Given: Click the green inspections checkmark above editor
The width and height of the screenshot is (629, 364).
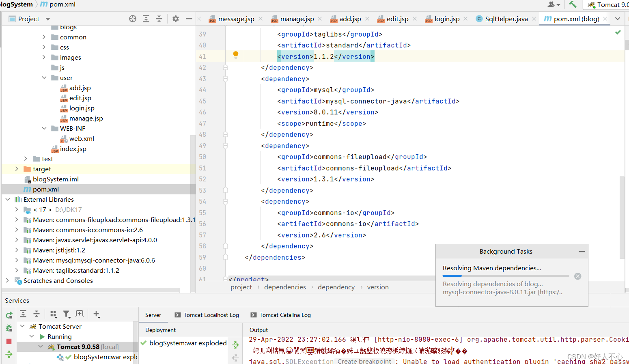Looking at the screenshot, I should (618, 32).
